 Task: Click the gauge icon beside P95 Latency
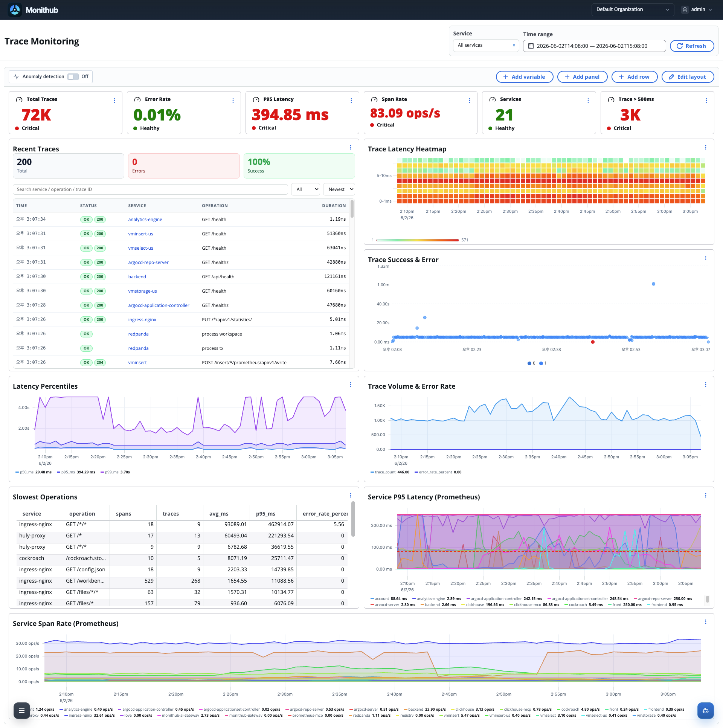256,99
